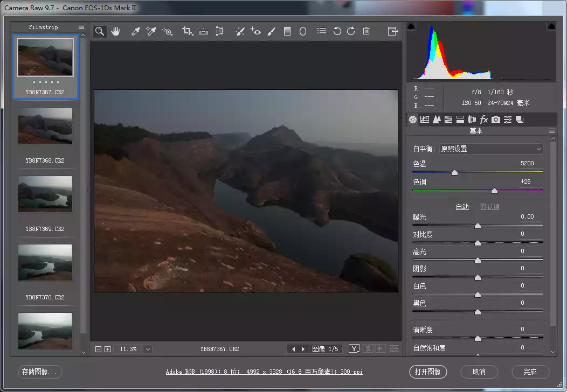Choose the Crop tool

[187, 32]
